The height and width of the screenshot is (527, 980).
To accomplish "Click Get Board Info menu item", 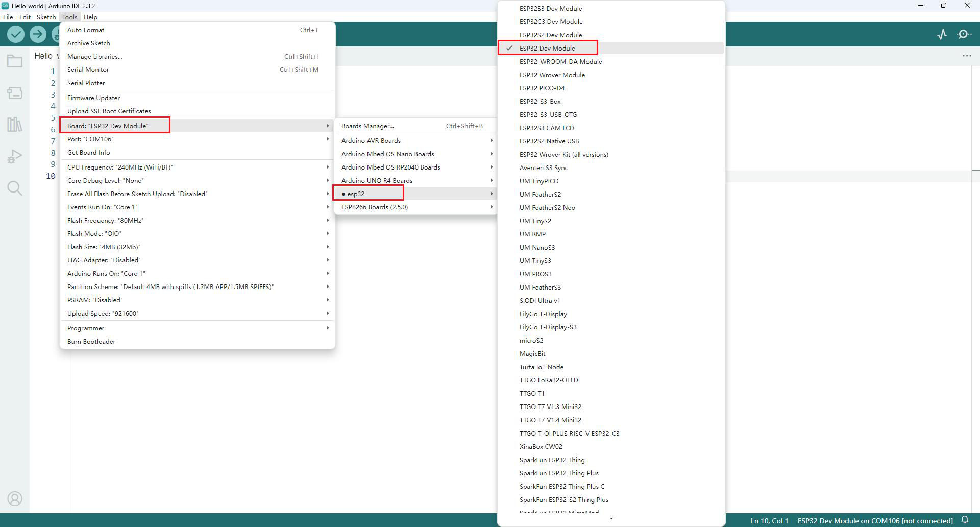I will (x=198, y=152).
